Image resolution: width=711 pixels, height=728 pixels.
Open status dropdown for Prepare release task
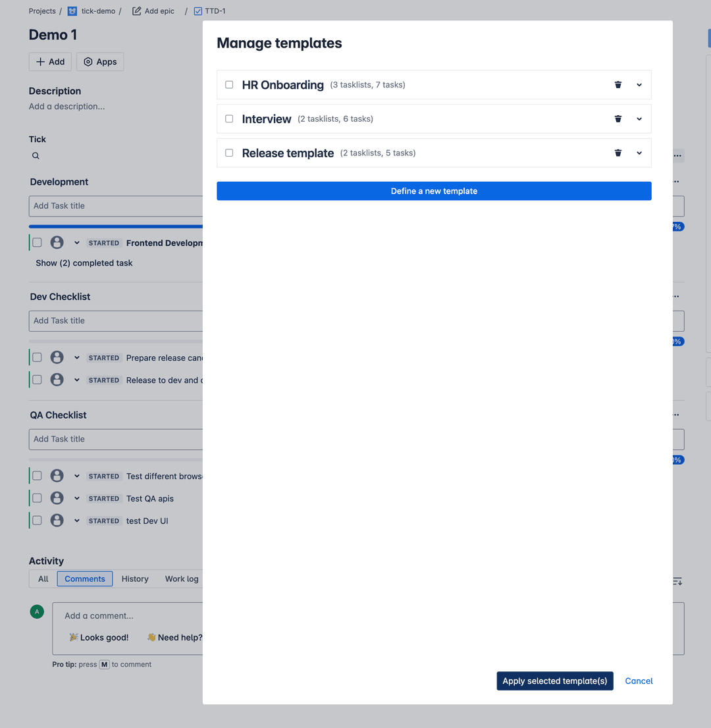tap(77, 358)
